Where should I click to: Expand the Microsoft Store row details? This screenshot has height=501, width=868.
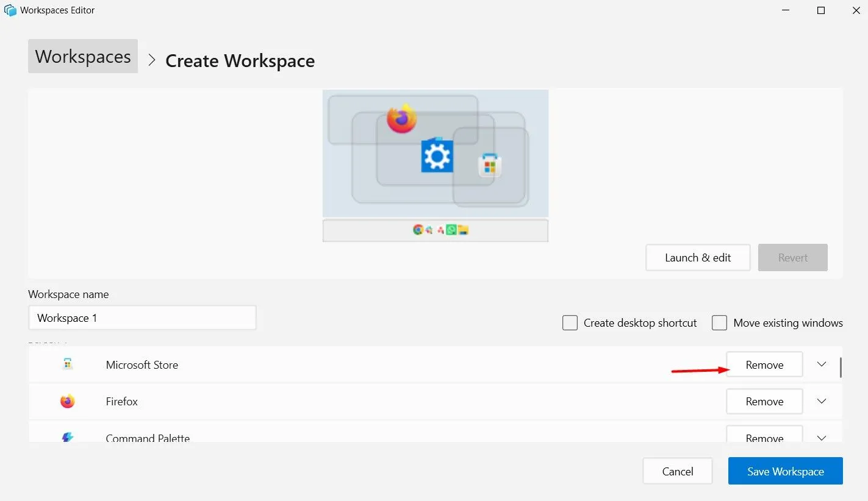(x=821, y=364)
